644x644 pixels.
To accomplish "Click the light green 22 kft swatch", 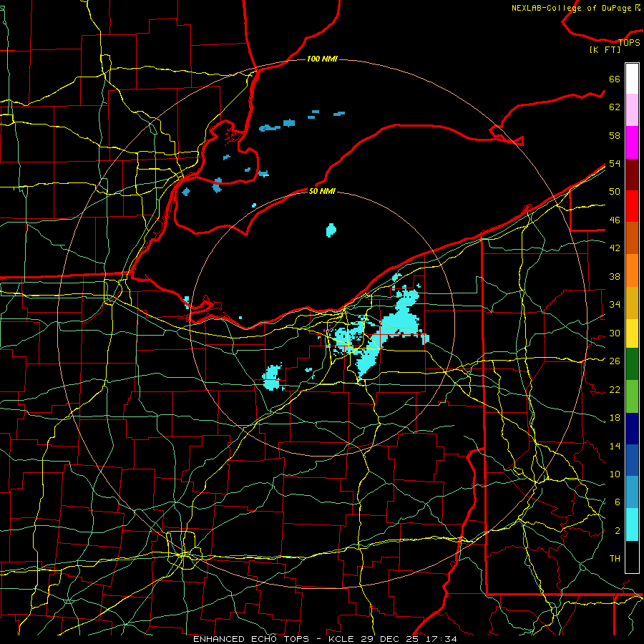I will pos(632,396).
